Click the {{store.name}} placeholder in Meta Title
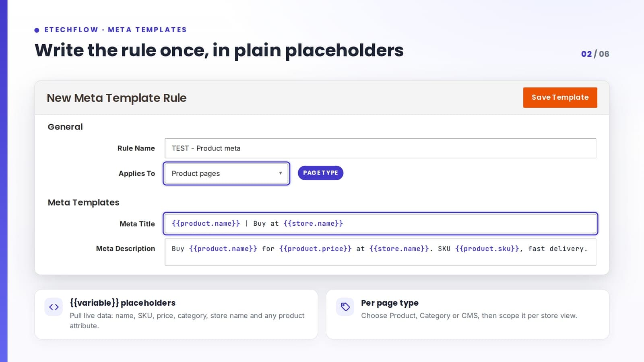 coord(313,224)
